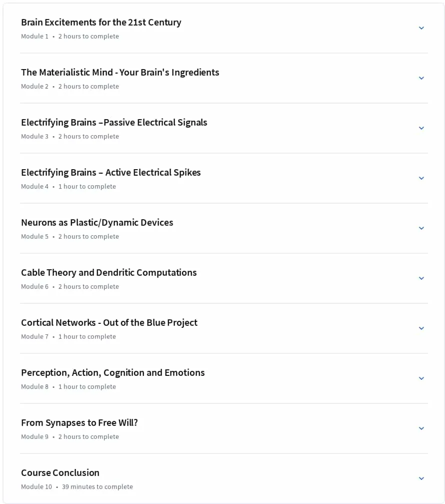
Task: Expand the Module 1 chevron arrow
Action: (x=421, y=28)
